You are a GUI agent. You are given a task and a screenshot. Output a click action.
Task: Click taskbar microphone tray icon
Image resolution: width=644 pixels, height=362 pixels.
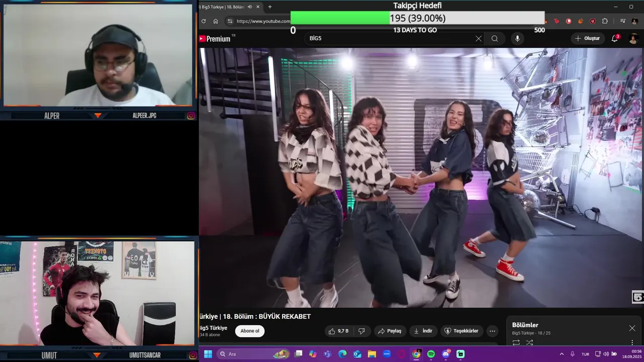[x=573, y=354]
